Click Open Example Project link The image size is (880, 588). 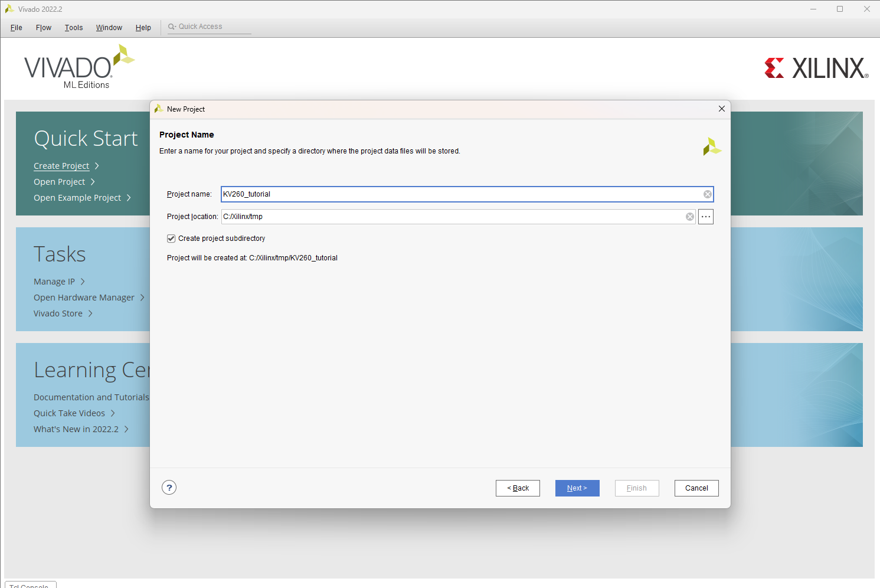tap(77, 198)
